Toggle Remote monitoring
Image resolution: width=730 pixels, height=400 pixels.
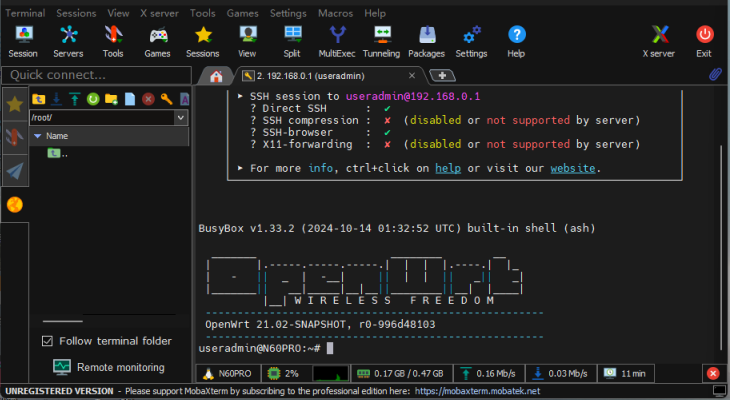[108, 367]
